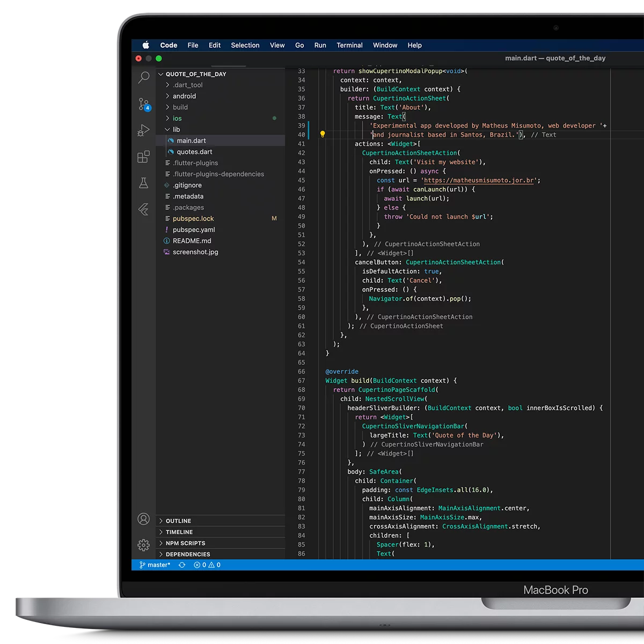Open problems indicator showing 0 errors and warnings

pos(207,565)
